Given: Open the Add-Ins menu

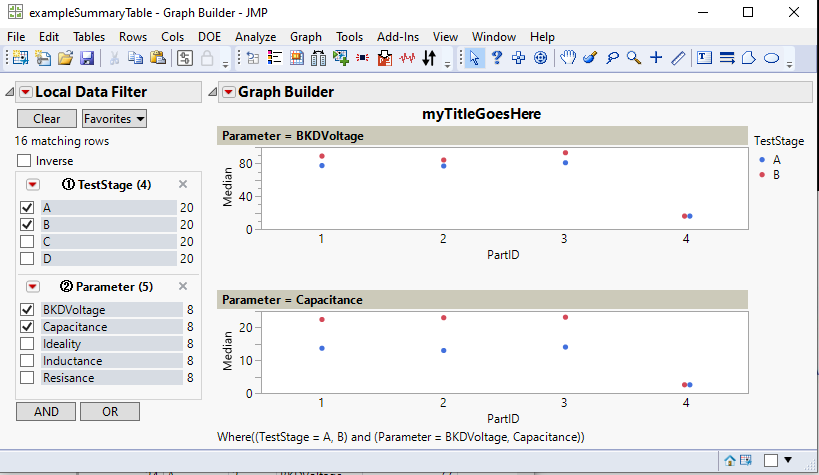Looking at the screenshot, I should point(398,37).
